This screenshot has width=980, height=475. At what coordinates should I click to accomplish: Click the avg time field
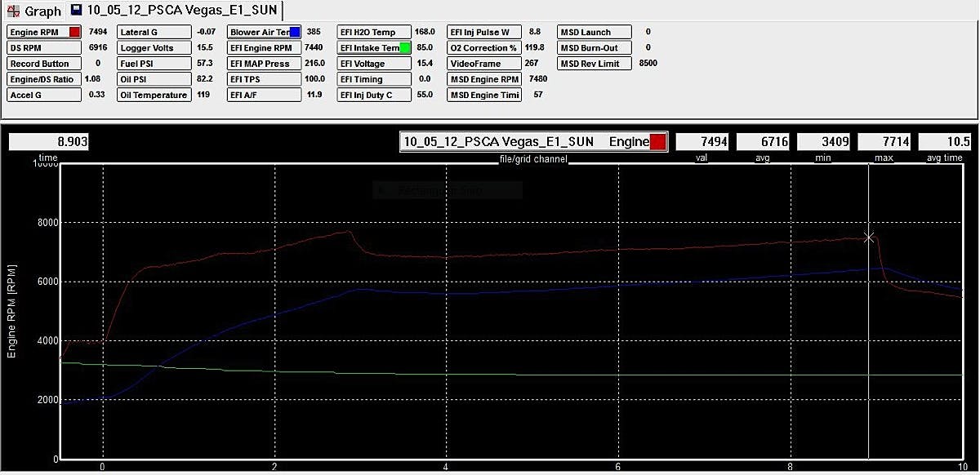click(x=945, y=142)
